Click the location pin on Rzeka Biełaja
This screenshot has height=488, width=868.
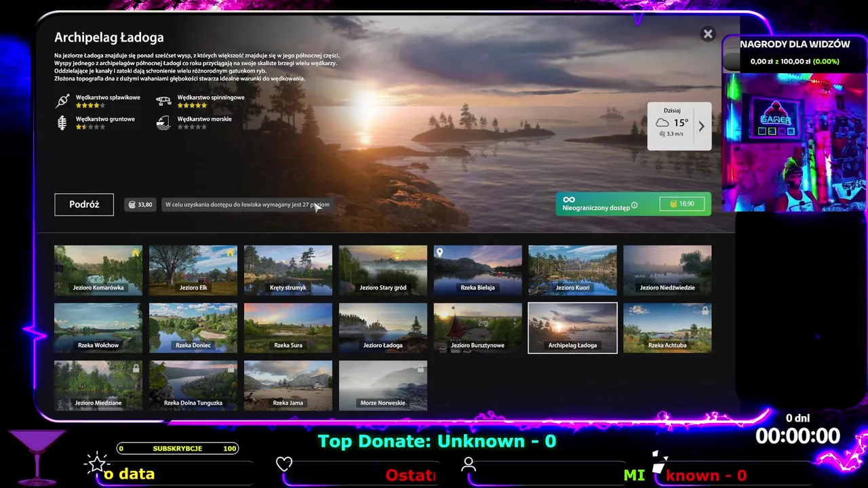click(x=439, y=253)
